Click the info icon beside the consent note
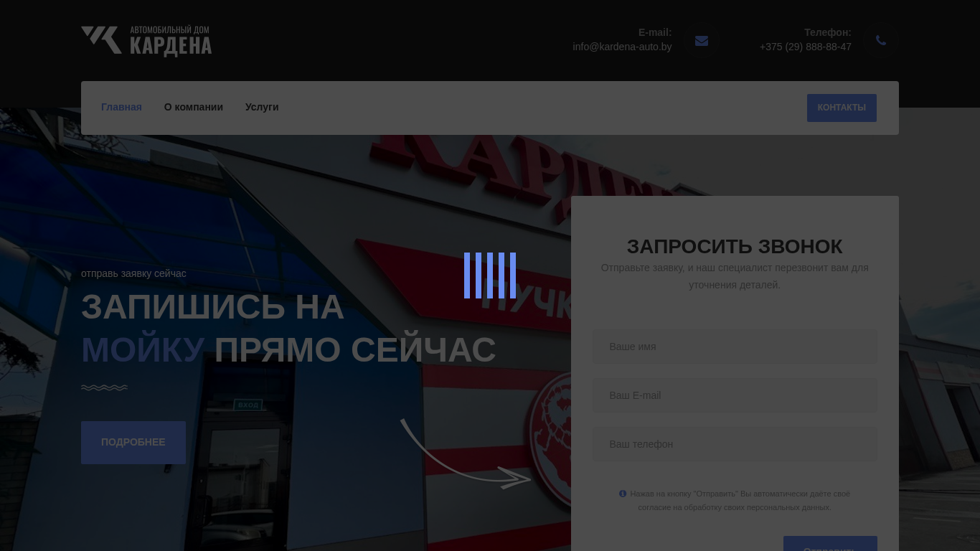This screenshot has height=551, width=980. click(623, 494)
